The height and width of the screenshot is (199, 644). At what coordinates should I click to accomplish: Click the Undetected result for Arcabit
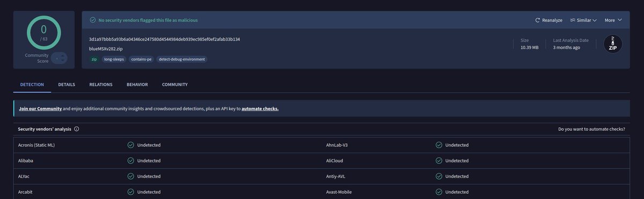point(149,191)
